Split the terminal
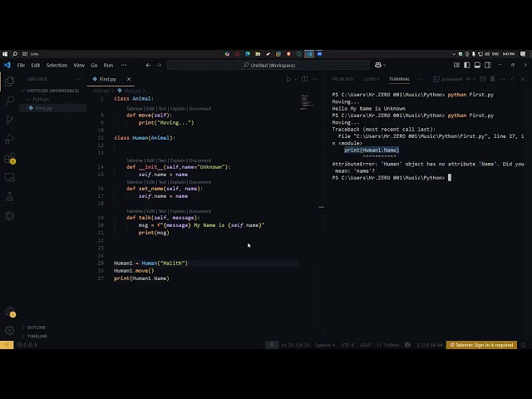The image size is (532, 399). coord(483,79)
